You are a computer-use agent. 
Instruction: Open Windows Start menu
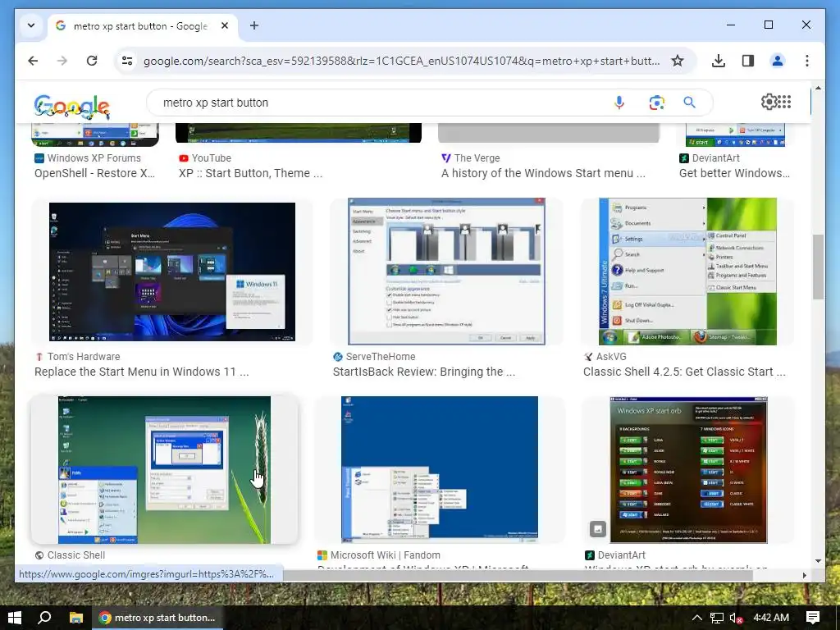click(x=15, y=618)
